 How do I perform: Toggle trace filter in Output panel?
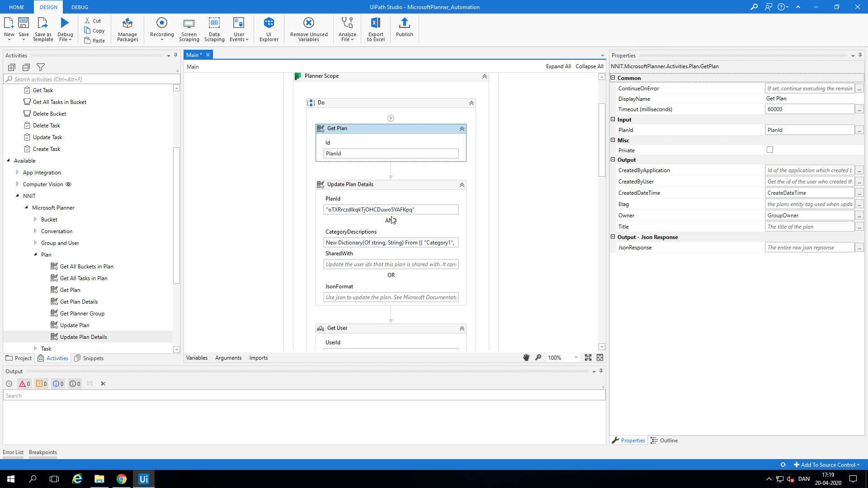coord(75,384)
